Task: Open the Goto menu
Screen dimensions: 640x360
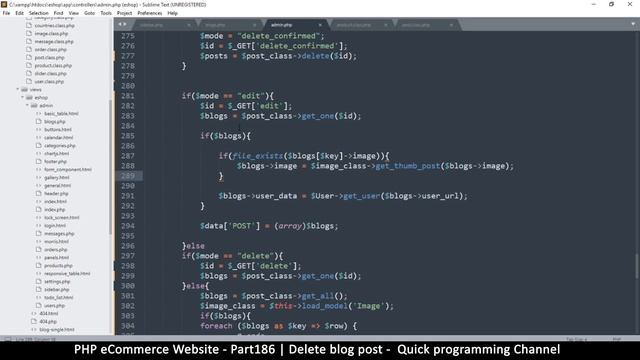Action: tap(89, 13)
